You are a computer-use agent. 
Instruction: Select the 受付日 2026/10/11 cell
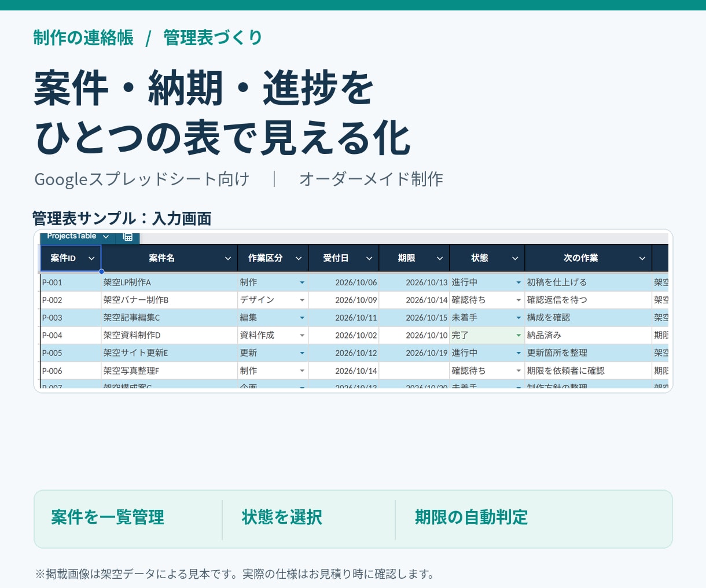coord(344,318)
